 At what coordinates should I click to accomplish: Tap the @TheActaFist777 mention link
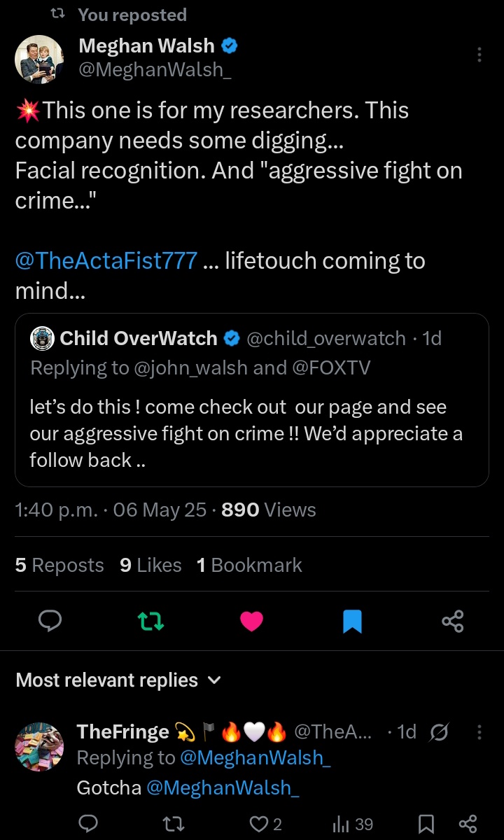click(106, 261)
